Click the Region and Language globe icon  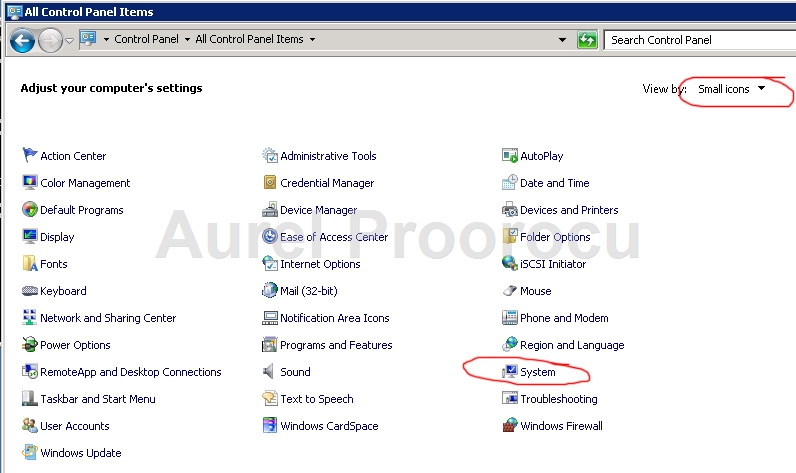click(510, 344)
